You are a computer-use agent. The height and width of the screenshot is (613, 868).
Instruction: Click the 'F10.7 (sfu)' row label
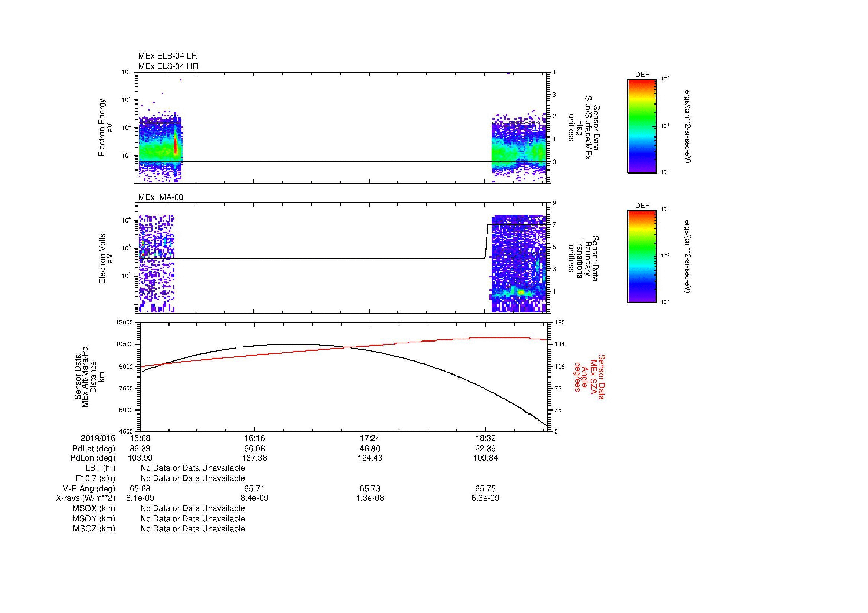96,478
